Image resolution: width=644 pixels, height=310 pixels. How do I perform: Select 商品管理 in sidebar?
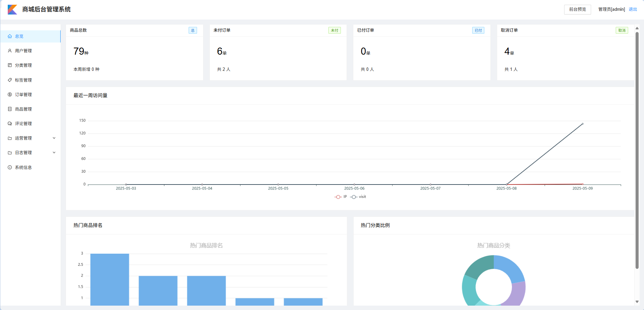pos(30,109)
